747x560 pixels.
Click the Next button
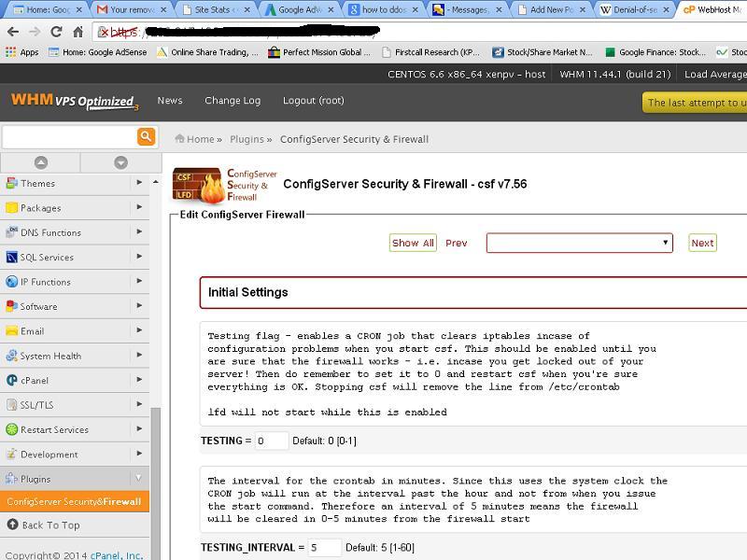click(x=702, y=243)
